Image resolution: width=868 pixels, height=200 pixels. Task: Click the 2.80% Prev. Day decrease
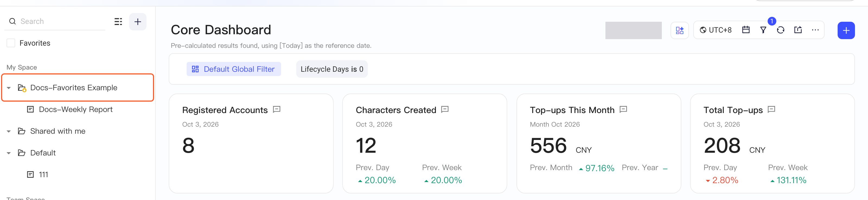[x=722, y=180]
